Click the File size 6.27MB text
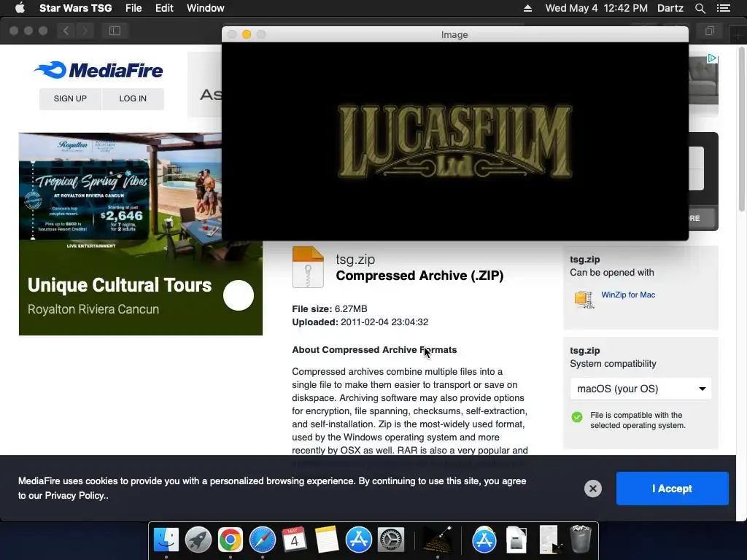 coord(330,308)
